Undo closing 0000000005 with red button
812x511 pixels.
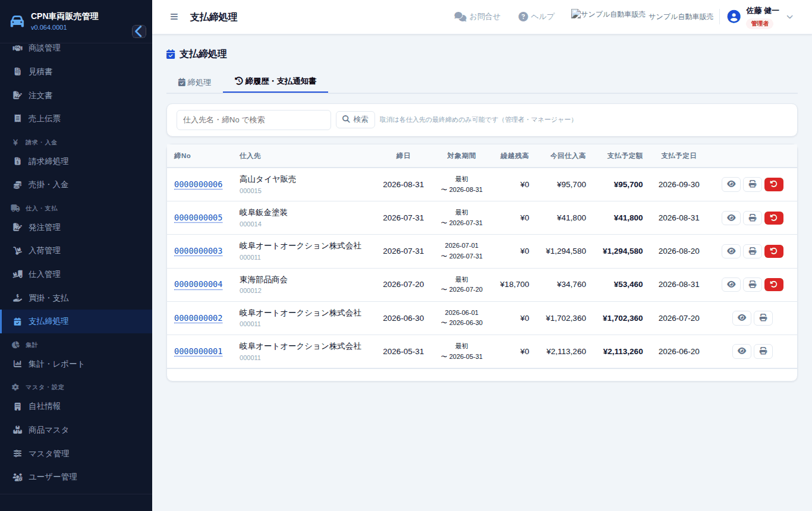[774, 217]
